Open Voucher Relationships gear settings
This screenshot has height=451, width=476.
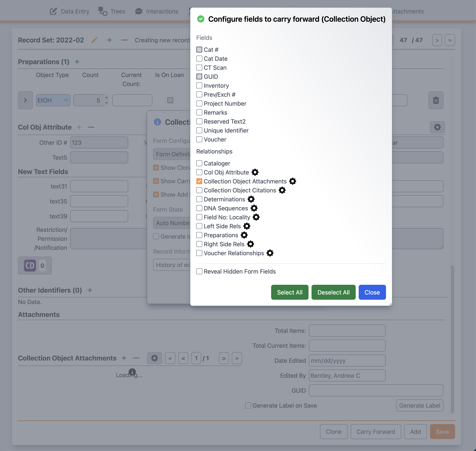point(270,253)
